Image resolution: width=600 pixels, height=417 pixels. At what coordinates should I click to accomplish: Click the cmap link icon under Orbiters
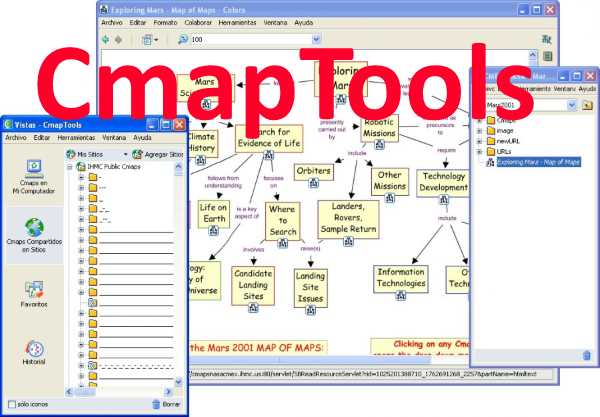tap(314, 183)
